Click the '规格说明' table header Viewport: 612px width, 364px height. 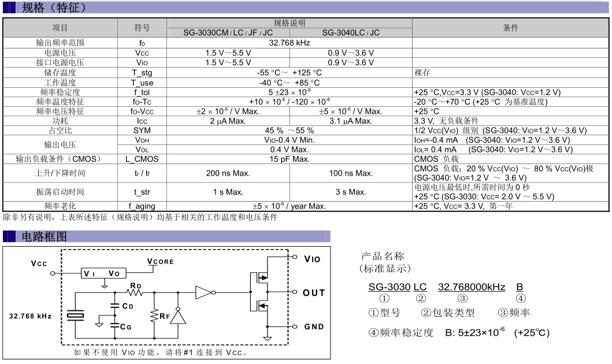pos(289,23)
